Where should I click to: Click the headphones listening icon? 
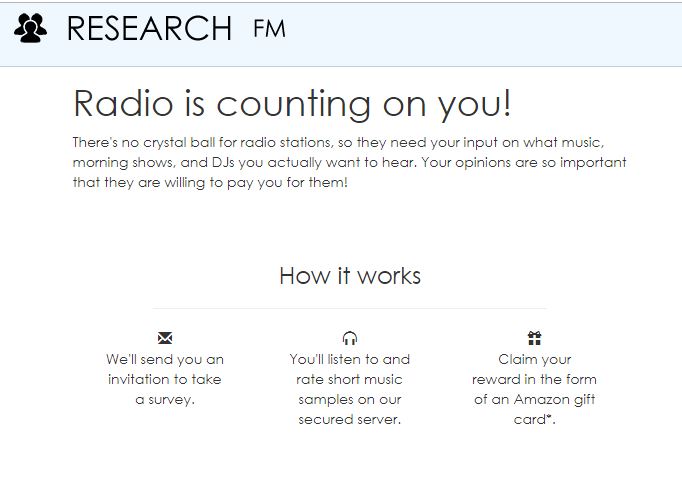coord(350,338)
